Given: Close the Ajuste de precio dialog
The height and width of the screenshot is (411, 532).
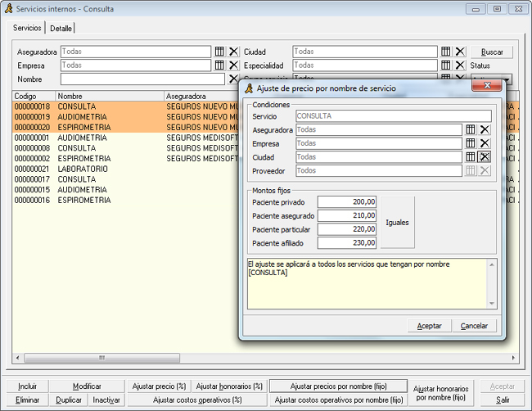Looking at the screenshot, I should (487, 85).
